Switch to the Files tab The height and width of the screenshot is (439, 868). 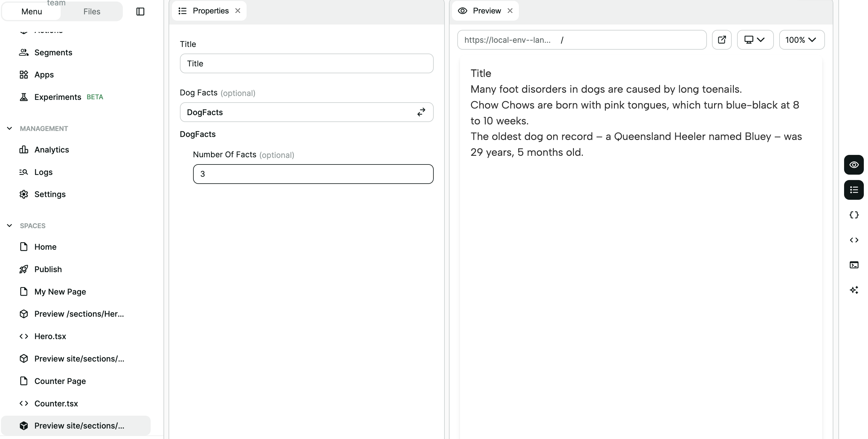pos(92,11)
